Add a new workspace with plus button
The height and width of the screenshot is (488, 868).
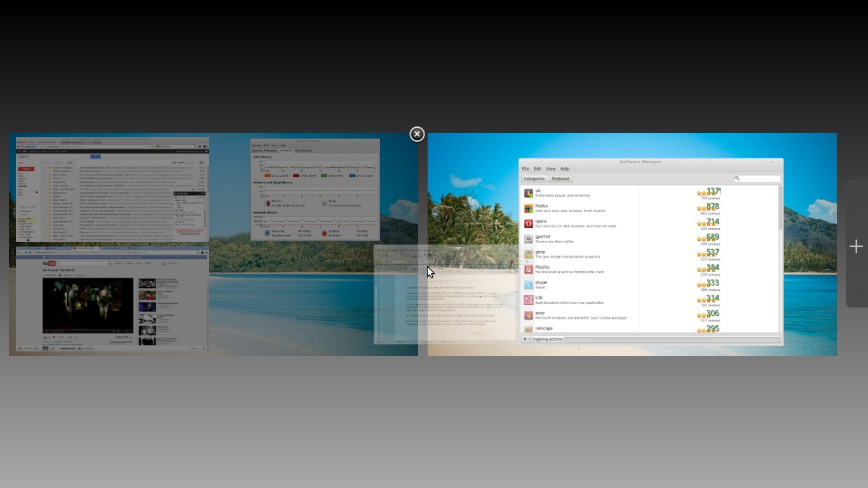856,247
